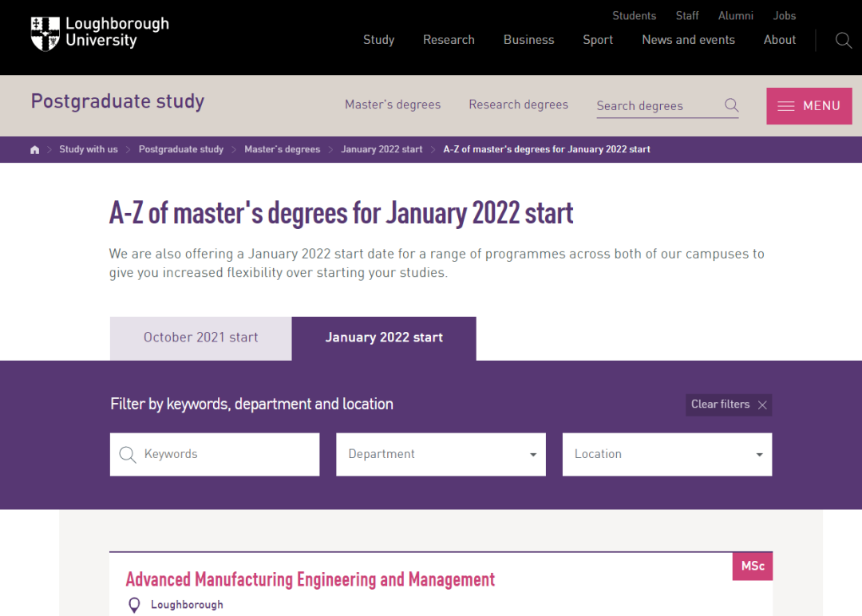Go to the Jobs link
The height and width of the screenshot is (616, 862).
(785, 16)
